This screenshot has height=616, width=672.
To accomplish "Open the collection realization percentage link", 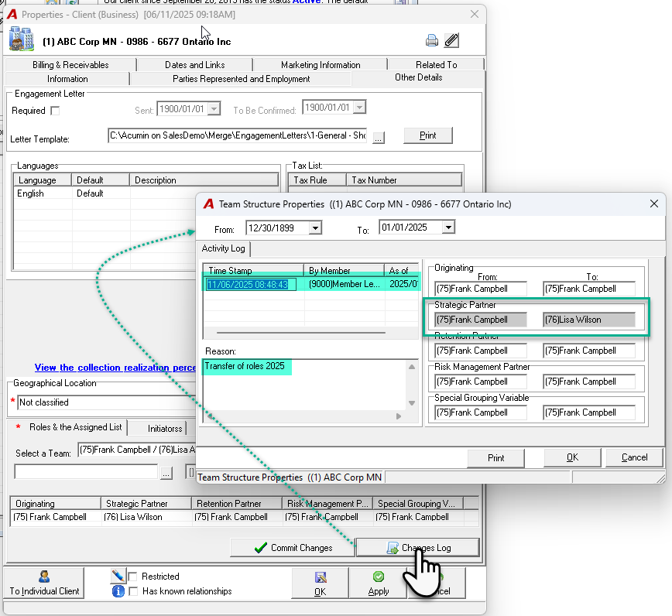I will 115,368.
